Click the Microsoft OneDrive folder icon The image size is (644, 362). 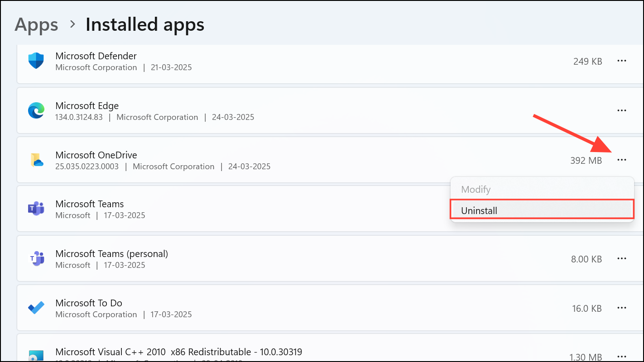(x=36, y=160)
